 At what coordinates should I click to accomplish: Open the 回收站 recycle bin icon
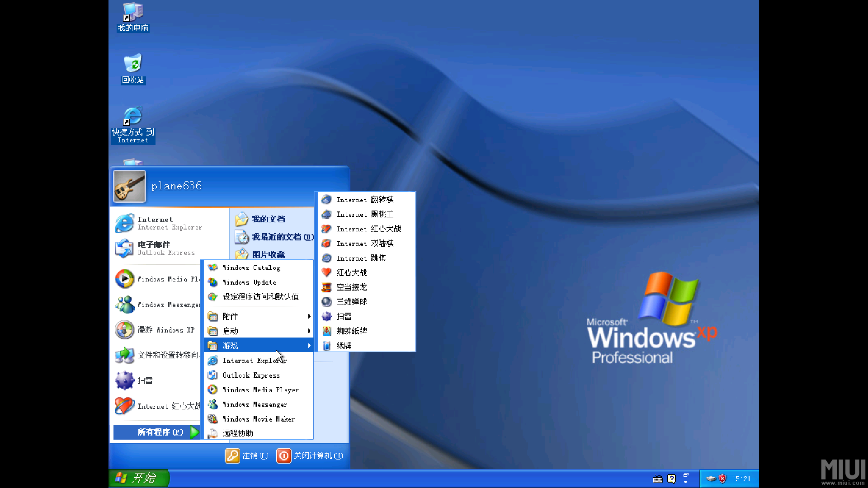pos(133,69)
